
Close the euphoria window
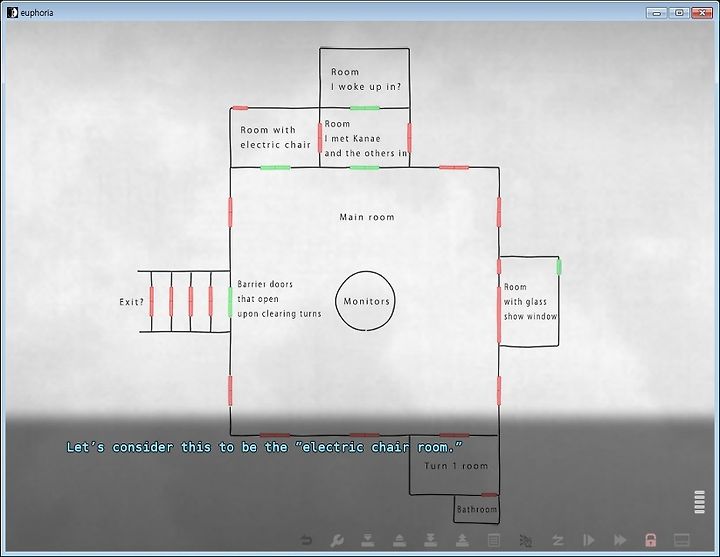pos(702,13)
